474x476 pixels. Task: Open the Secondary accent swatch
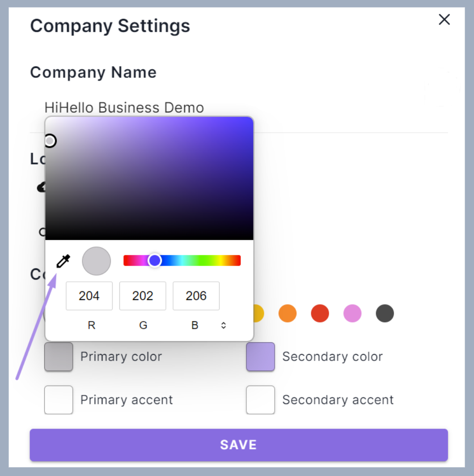pos(260,400)
